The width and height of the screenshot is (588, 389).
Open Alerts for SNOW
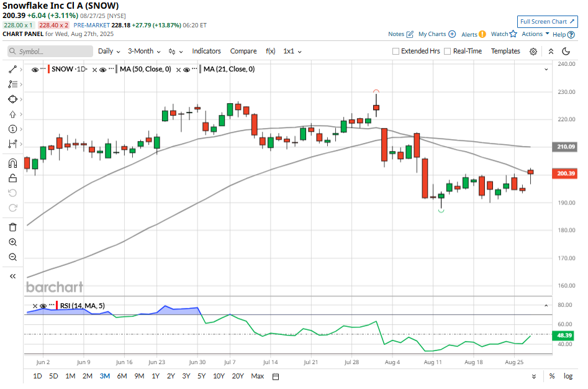coord(474,34)
